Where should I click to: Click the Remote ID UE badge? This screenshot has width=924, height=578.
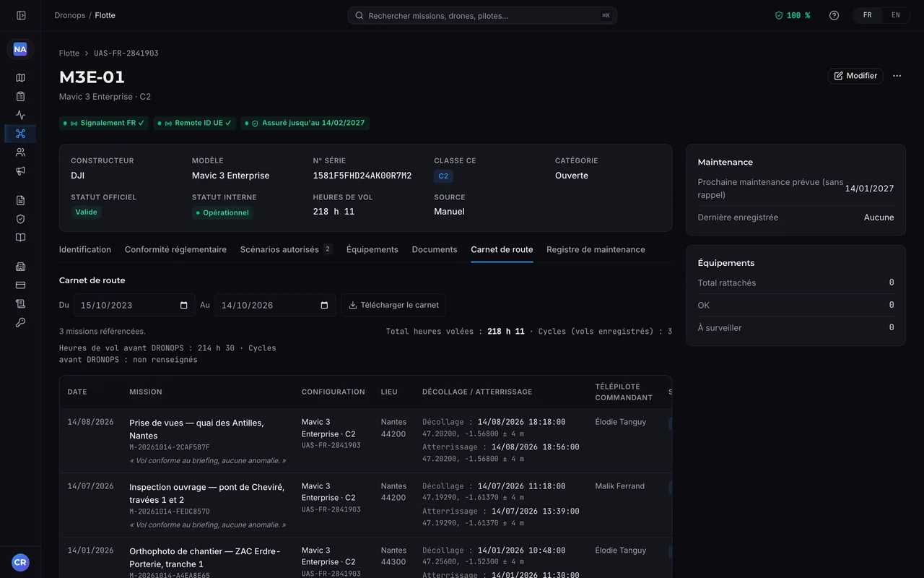194,123
